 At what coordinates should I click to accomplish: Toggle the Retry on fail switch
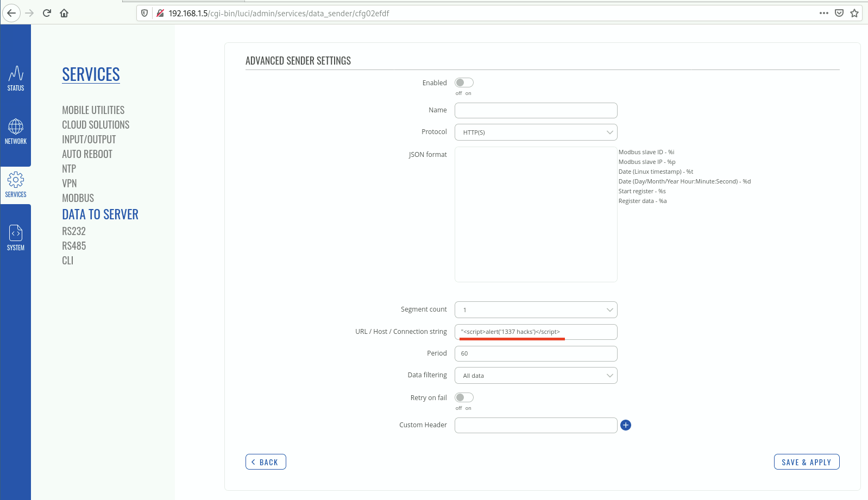point(464,397)
